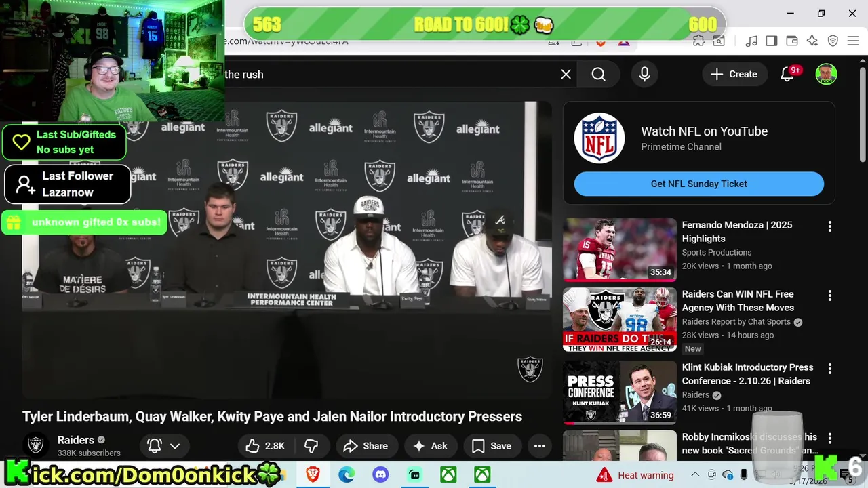Like the video showing 2.8K likes
This screenshot has width=868, height=488.
[x=264, y=445]
